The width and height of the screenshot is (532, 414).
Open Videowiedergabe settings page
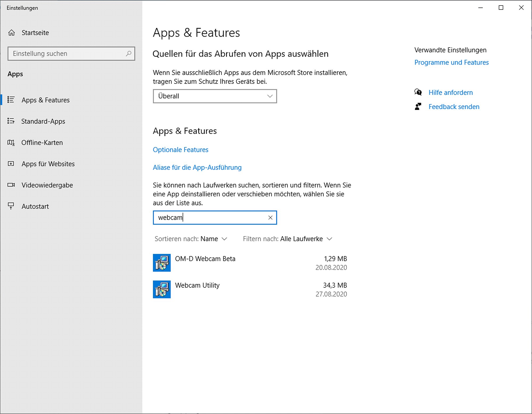71,185
